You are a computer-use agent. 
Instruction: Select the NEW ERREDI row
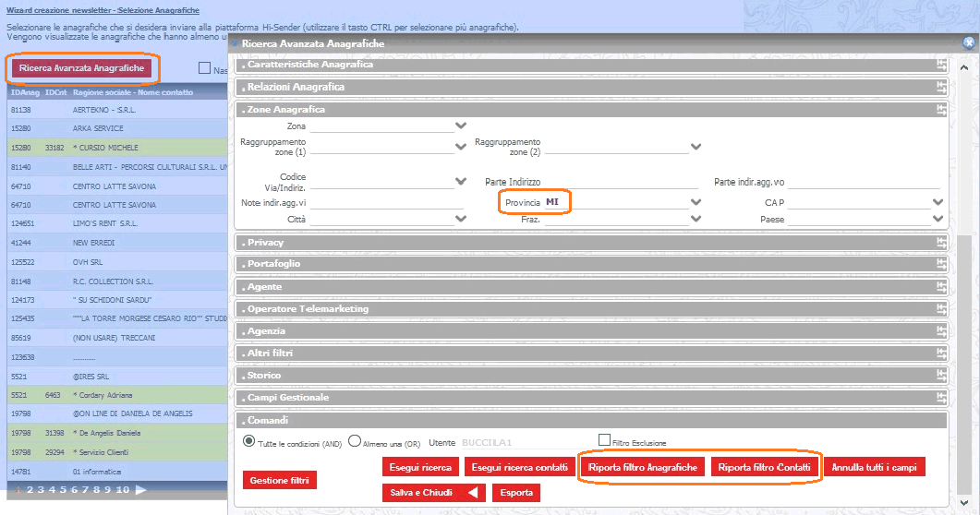pos(117,243)
